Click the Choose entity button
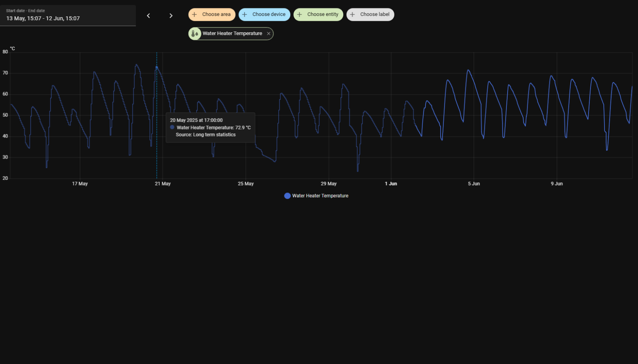Image resolution: width=638 pixels, height=364 pixels. tap(318, 14)
